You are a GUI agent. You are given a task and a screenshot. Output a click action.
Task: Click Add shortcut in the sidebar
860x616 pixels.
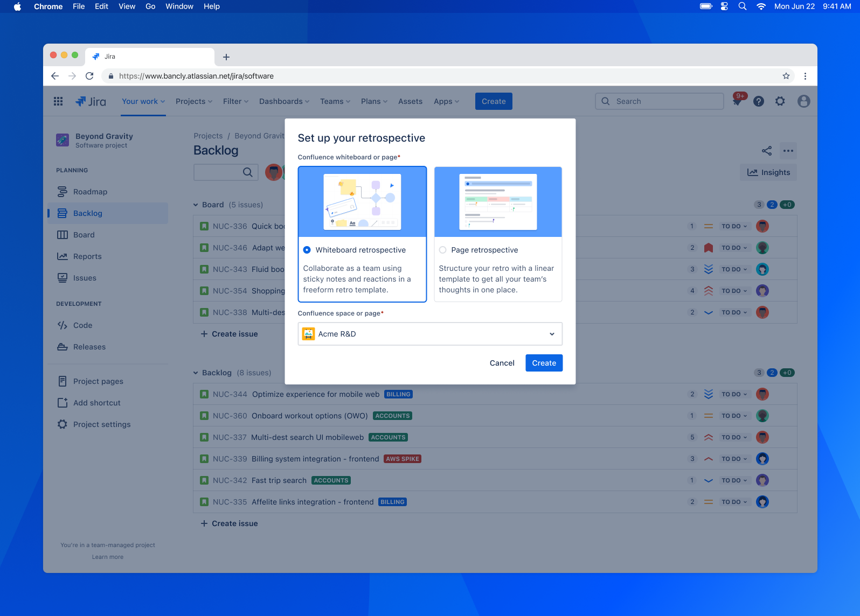(108, 403)
